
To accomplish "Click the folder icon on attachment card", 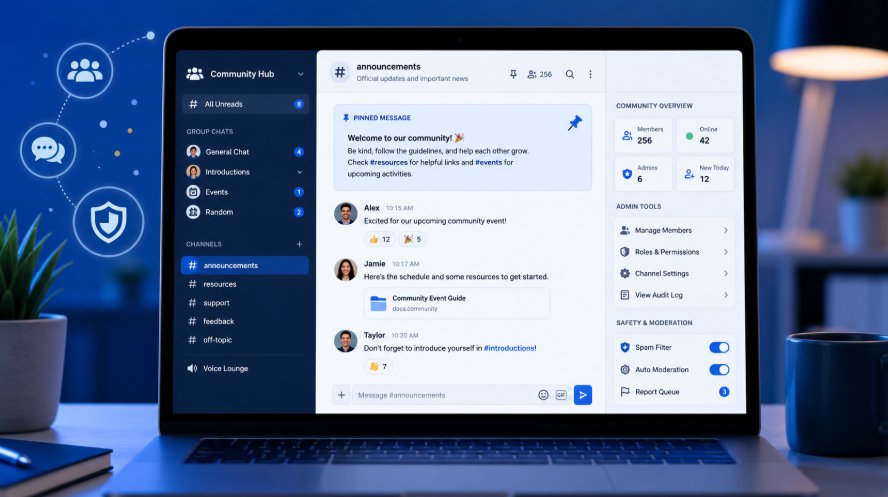I will 378,303.
